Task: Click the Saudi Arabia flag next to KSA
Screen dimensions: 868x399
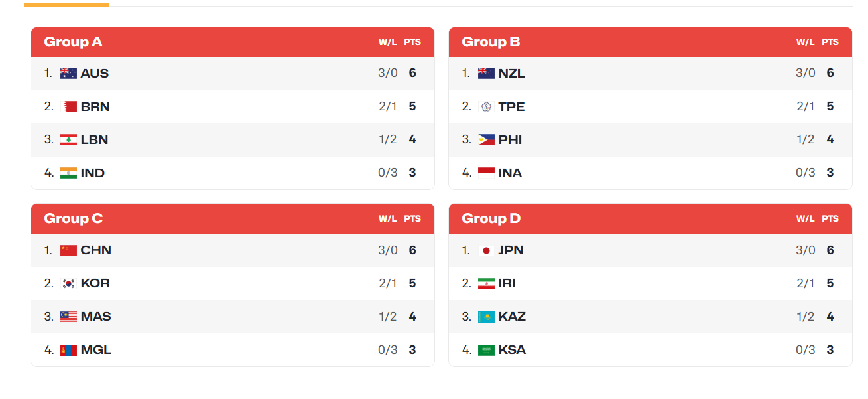Action: [x=486, y=350]
